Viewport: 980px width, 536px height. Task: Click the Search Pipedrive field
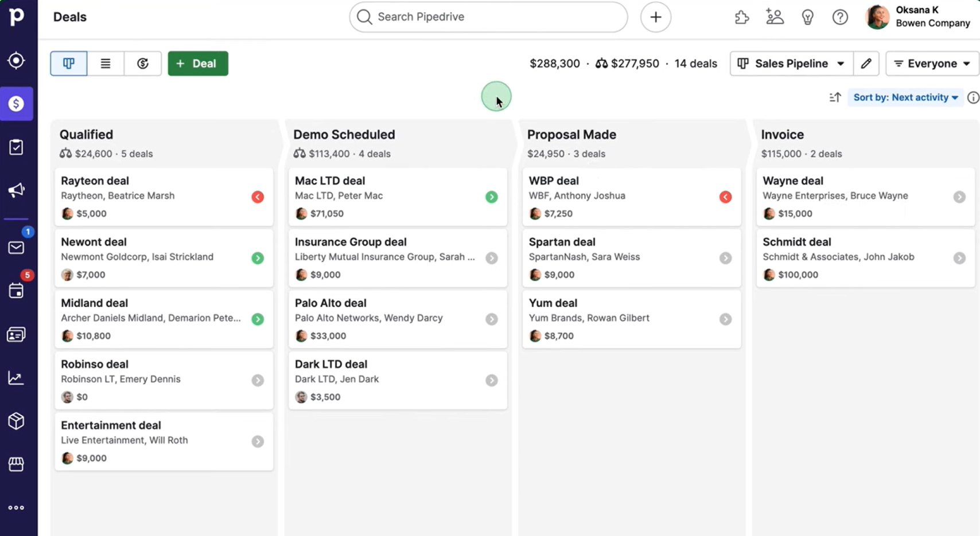(x=488, y=17)
